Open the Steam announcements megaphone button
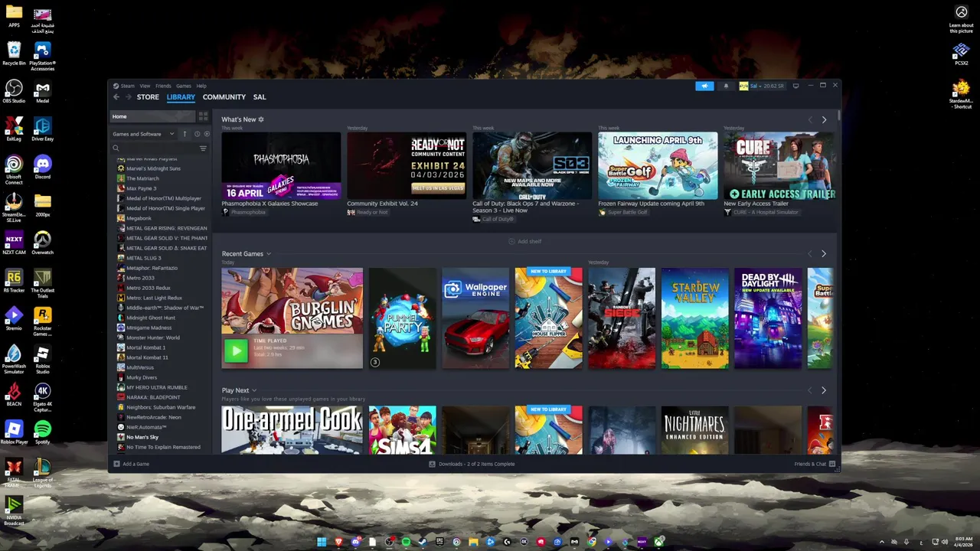Screen dimensions: 980x551 (704, 86)
